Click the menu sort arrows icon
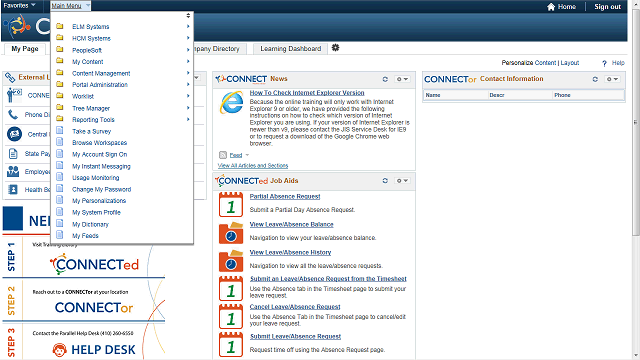Image resolution: width=640 pixels, height=360 pixels. (x=188, y=16)
